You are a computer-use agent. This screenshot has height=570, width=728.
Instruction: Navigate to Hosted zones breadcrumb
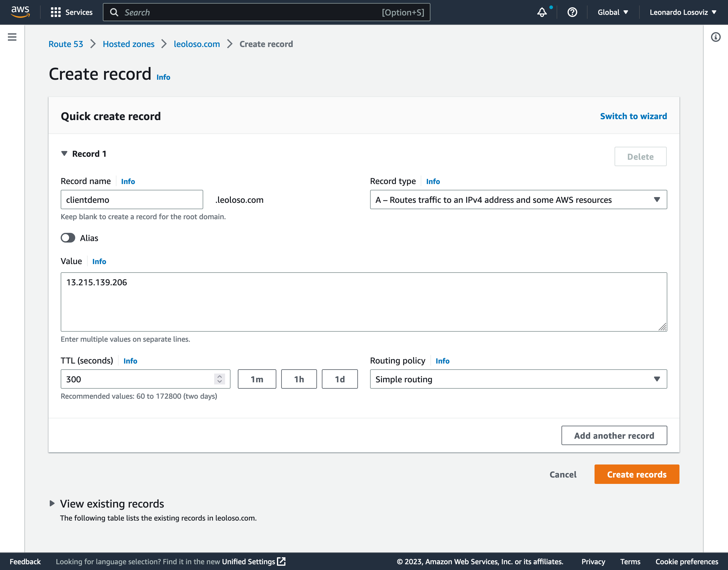129,44
